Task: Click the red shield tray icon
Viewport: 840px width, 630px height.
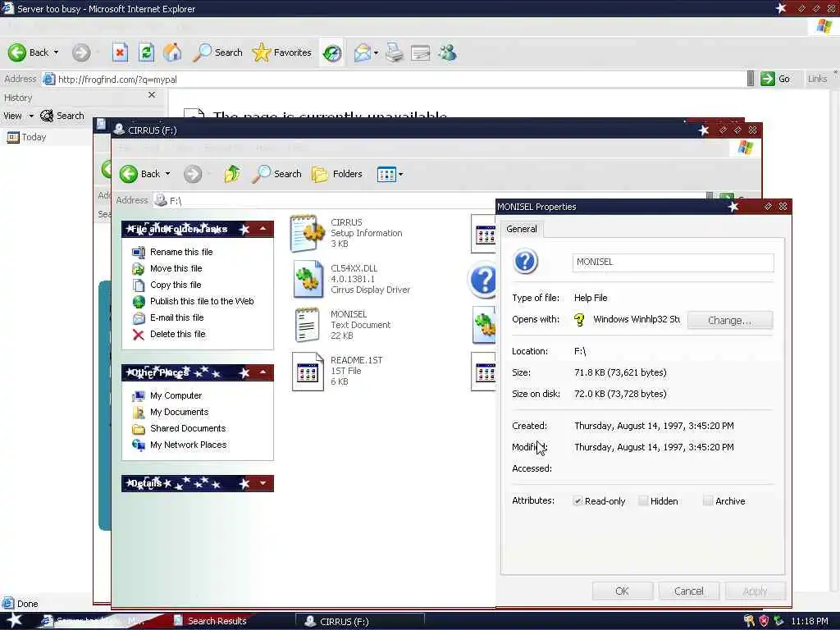Action: pyautogui.click(x=764, y=622)
